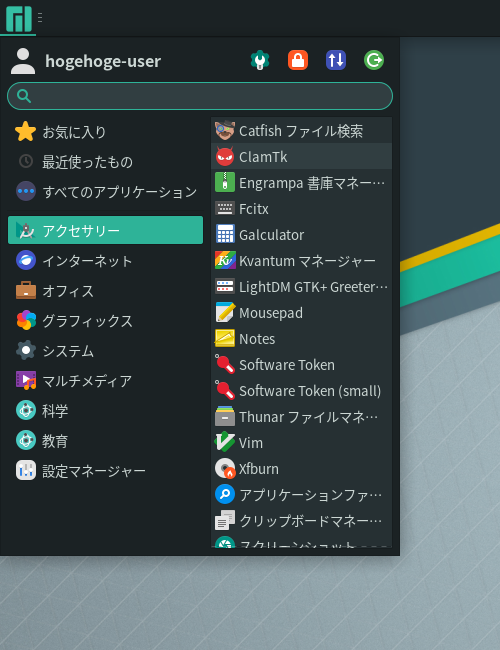Open Engrampa 書庫マネージャー
Image resolution: width=500 pixels, height=650 pixels.
(x=301, y=183)
